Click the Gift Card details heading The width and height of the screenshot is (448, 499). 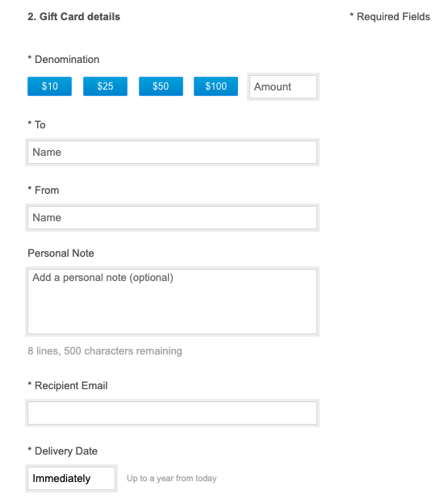tap(73, 16)
